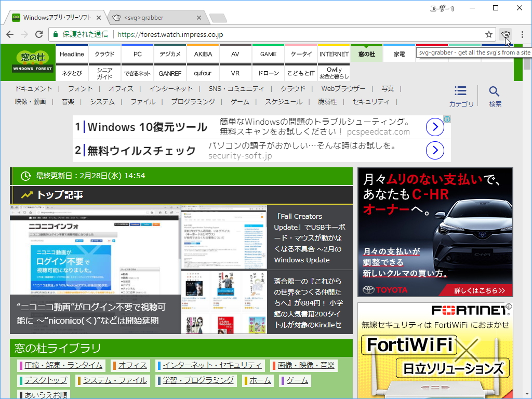
Task: Open Chrome's three-dot menu
Action: (x=522, y=33)
